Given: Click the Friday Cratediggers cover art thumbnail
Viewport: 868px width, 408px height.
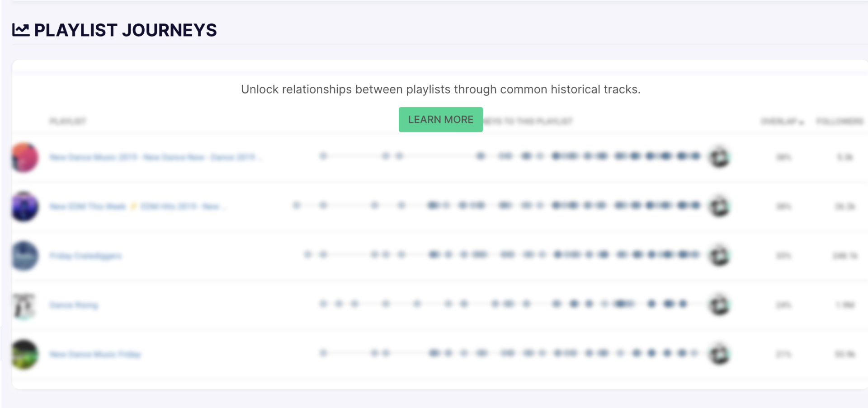Looking at the screenshot, I should coord(24,255).
